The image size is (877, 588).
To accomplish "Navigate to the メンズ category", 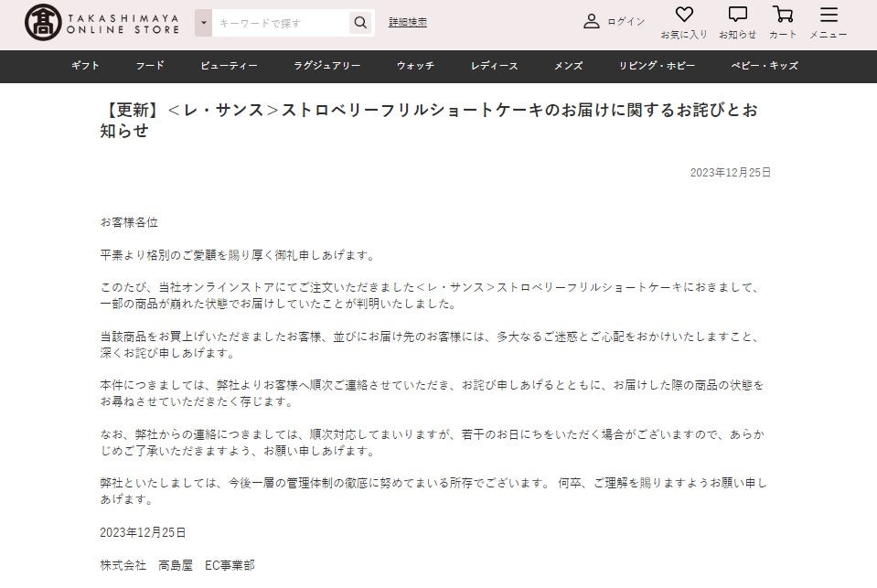I will 568,66.
